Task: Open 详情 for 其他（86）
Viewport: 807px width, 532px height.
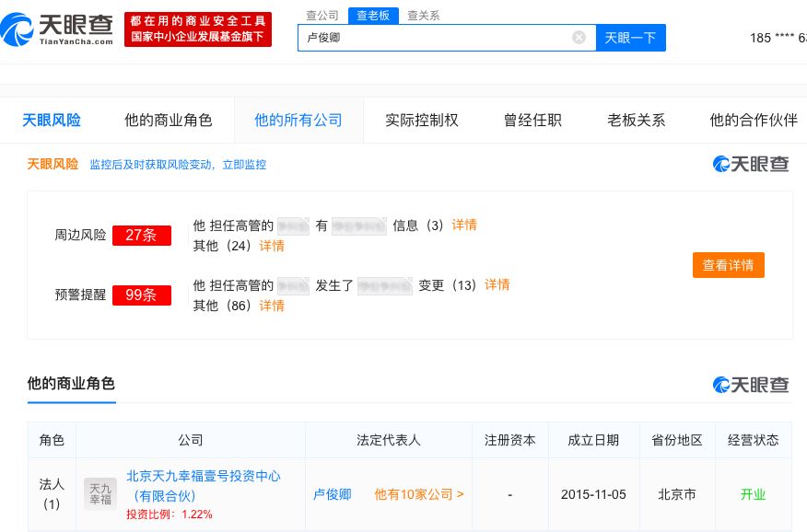Action: point(272,306)
